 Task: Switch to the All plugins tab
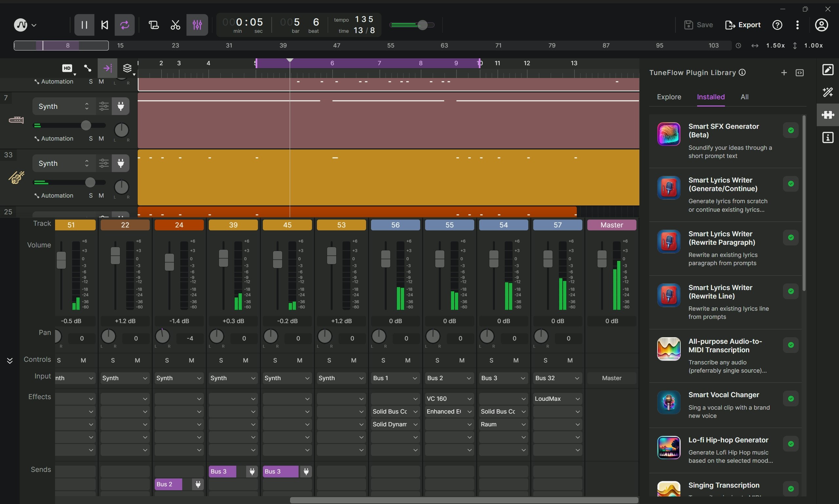coord(744,97)
